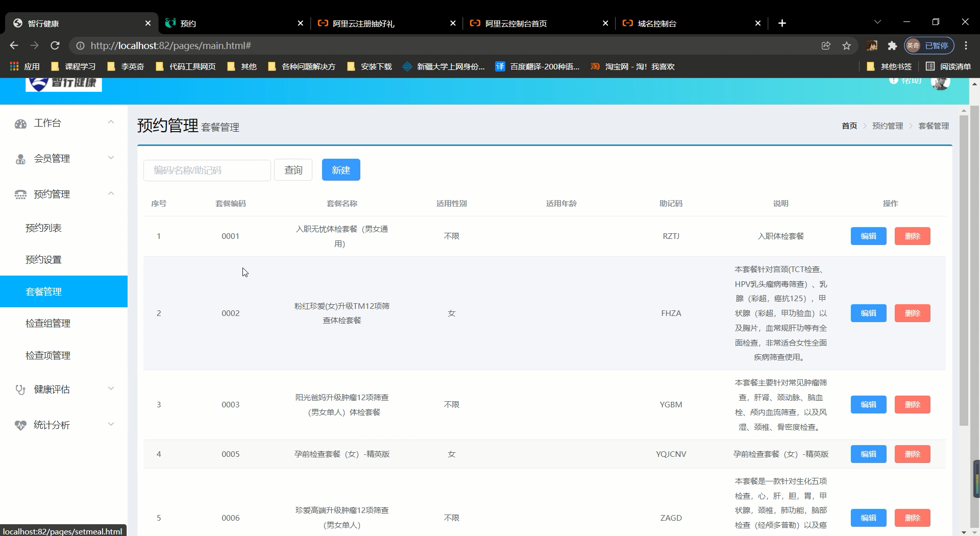Delete the 0001 入职无忧体检套餐 row
This screenshot has width=980, height=536.
click(x=912, y=236)
